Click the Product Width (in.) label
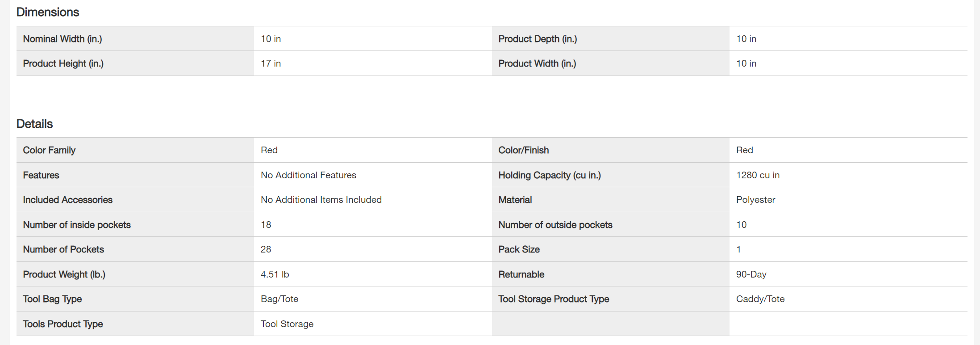980x345 pixels. [x=537, y=63]
